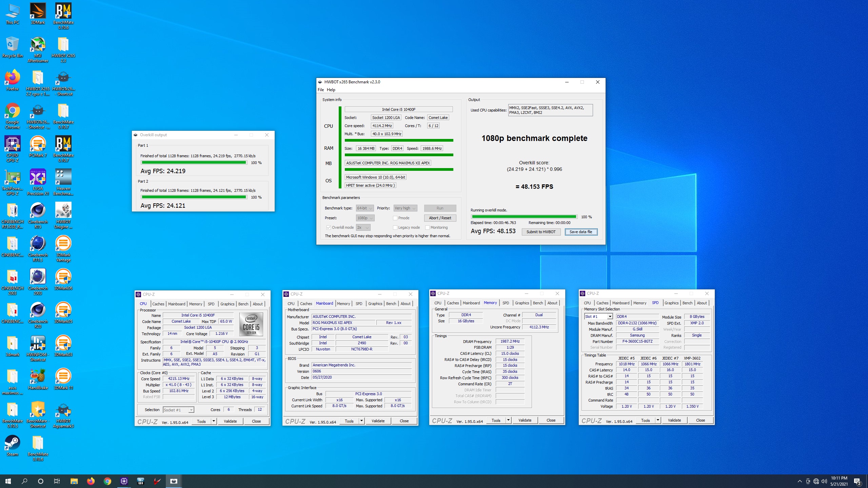Open File Explorer from the taskbar

pyautogui.click(x=74, y=481)
